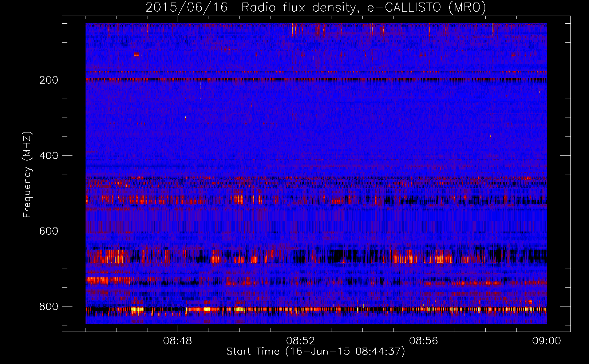The width and height of the screenshot is (589, 364).
Task: Select the 200 frequency axis label
Action: pos(49,80)
